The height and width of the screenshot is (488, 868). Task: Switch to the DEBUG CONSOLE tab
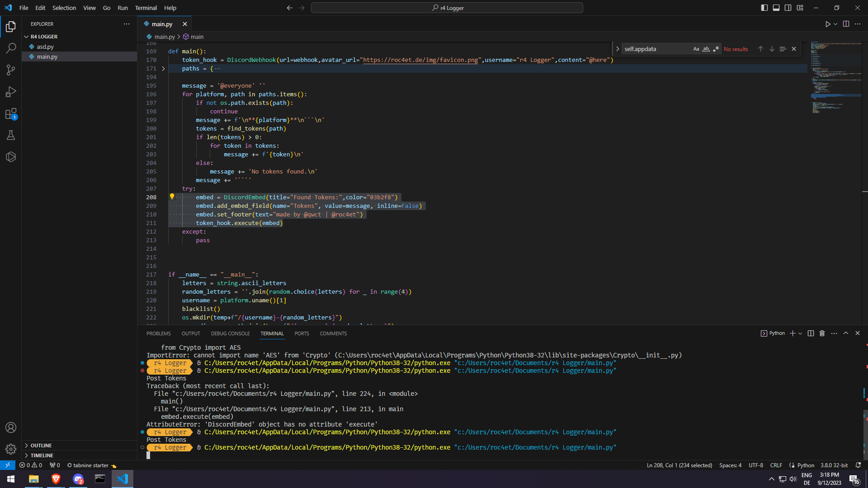[230, 333]
